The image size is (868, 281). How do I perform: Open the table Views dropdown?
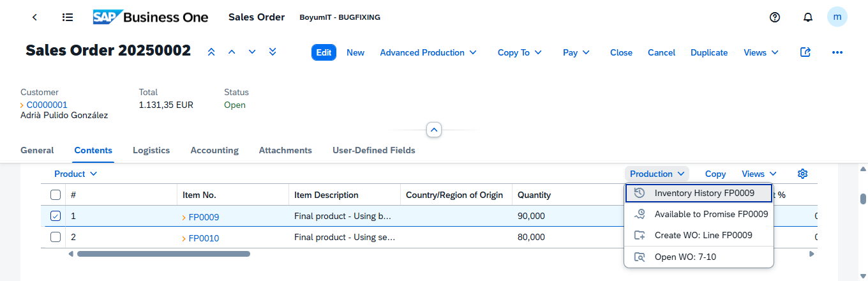(x=759, y=174)
